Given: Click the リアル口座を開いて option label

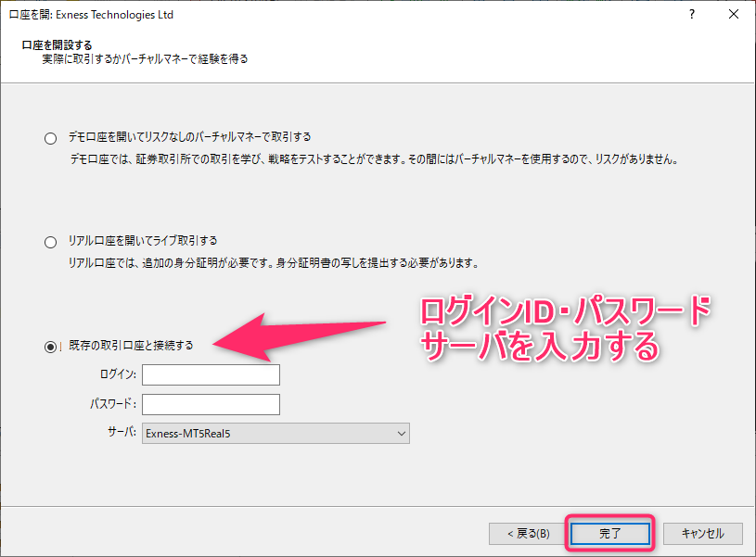Looking at the screenshot, I should (x=143, y=240).
